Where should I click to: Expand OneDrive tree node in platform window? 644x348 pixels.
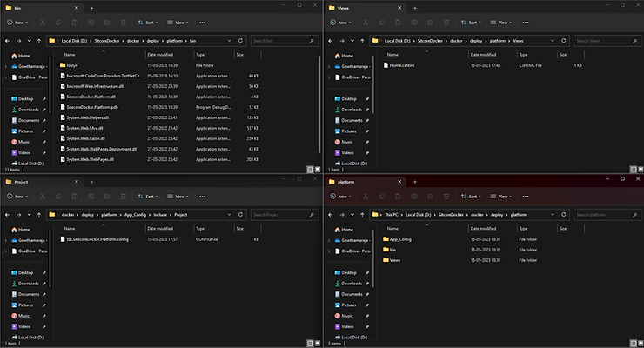tap(329, 251)
